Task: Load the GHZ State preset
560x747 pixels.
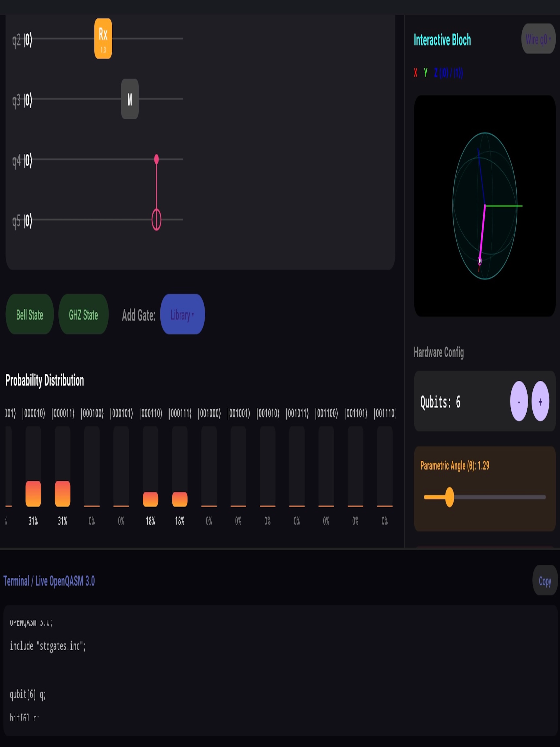Action: point(83,314)
